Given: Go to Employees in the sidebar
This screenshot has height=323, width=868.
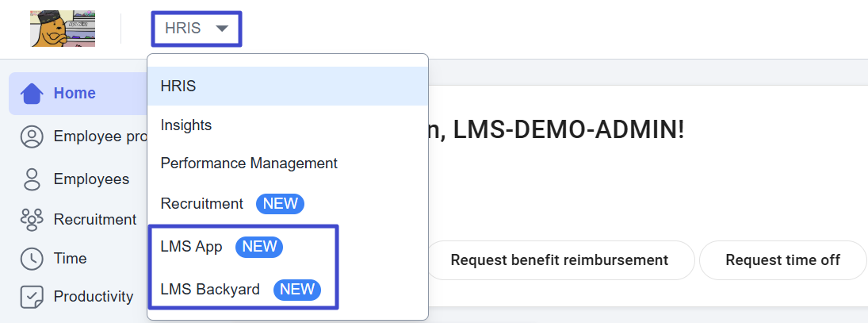Looking at the screenshot, I should [91, 179].
